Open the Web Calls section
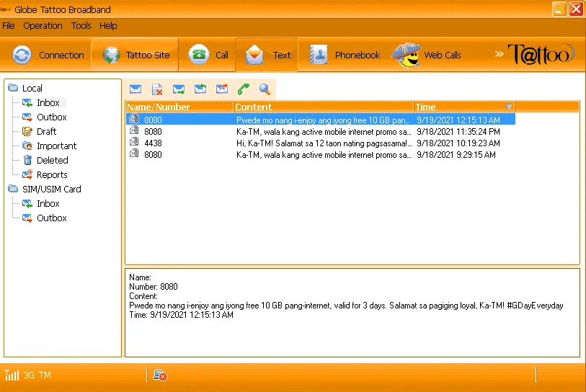 pos(427,55)
